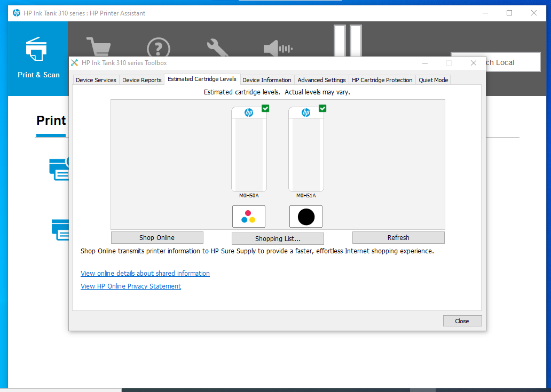The width and height of the screenshot is (551, 392).
Task: Switch to the Quiet Mode tab
Action: click(x=433, y=79)
